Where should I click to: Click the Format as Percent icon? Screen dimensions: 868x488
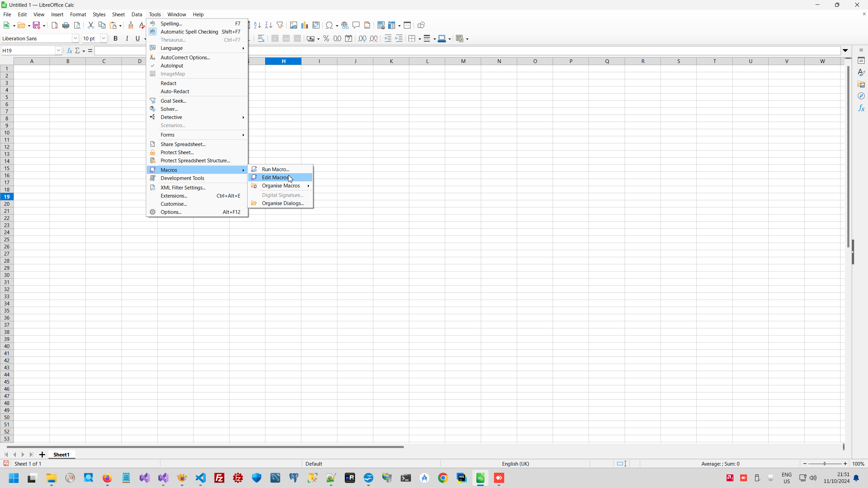click(x=326, y=39)
